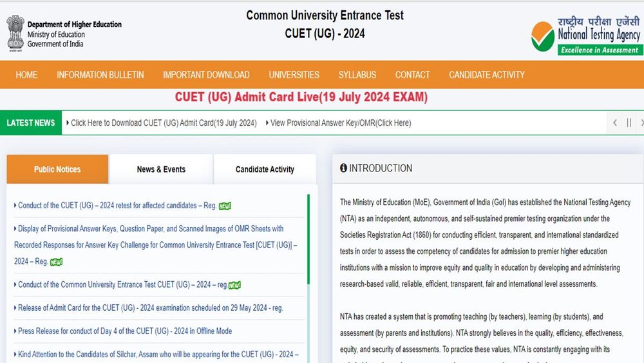This screenshot has width=644, height=363.
Task: Switch to the News & Events tab
Action: click(x=161, y=170)
